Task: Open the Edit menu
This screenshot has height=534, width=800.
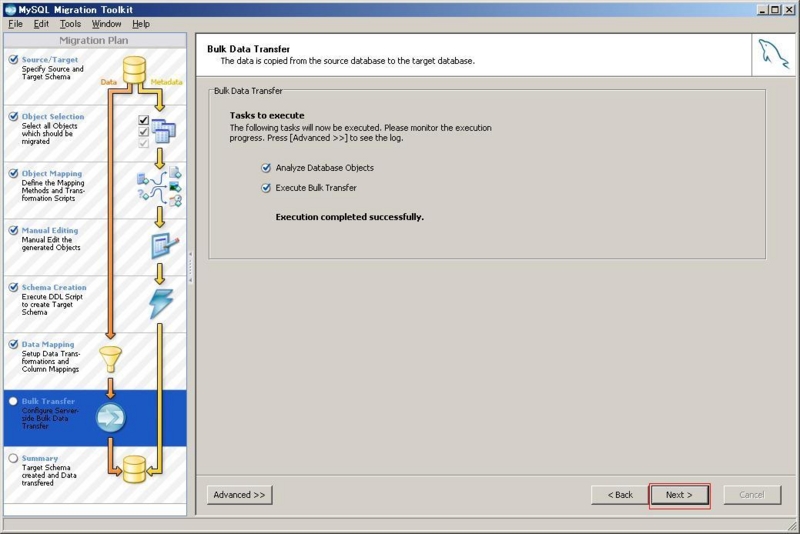Action: click(x=41, y=24)
